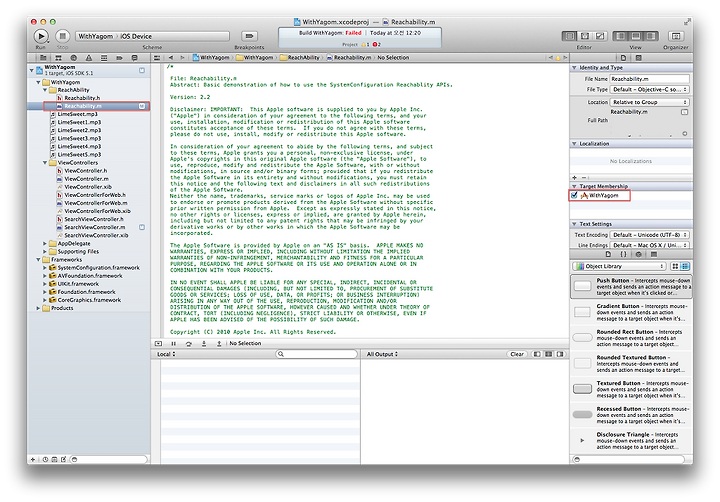Open the Symbol navigator icon
Screen dimensions: 720x502
coord(58,58)
